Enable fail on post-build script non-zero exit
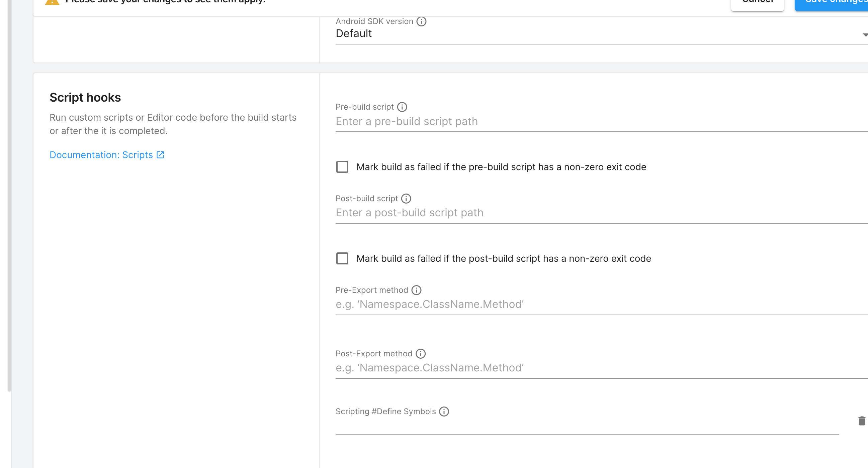Screen dimensions: 868x468 (x=342, y=259)
